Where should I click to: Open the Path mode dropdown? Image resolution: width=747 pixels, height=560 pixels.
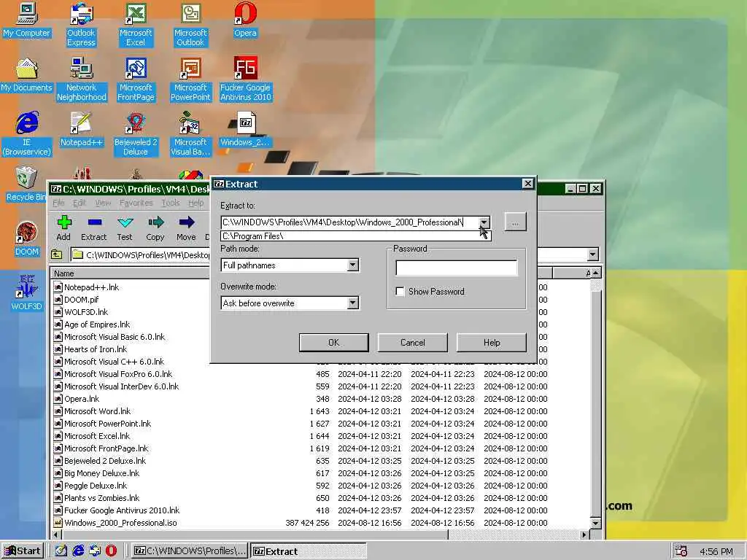[352, 265]
